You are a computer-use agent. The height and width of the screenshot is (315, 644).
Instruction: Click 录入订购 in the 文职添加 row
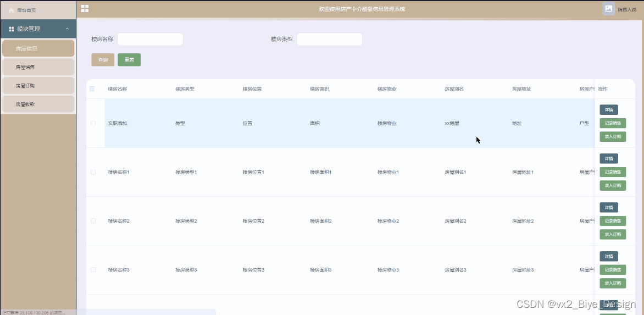613,136
